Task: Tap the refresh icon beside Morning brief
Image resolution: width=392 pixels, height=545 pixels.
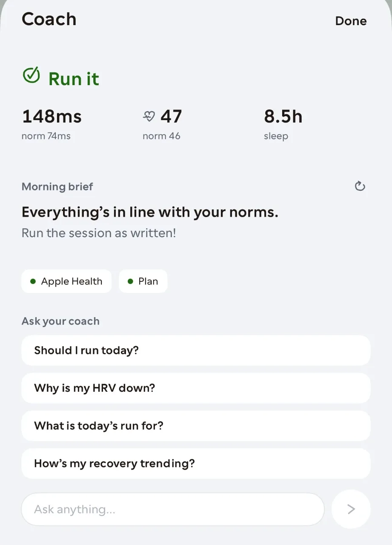Action: pyautogui.click(x=360, y=186)
